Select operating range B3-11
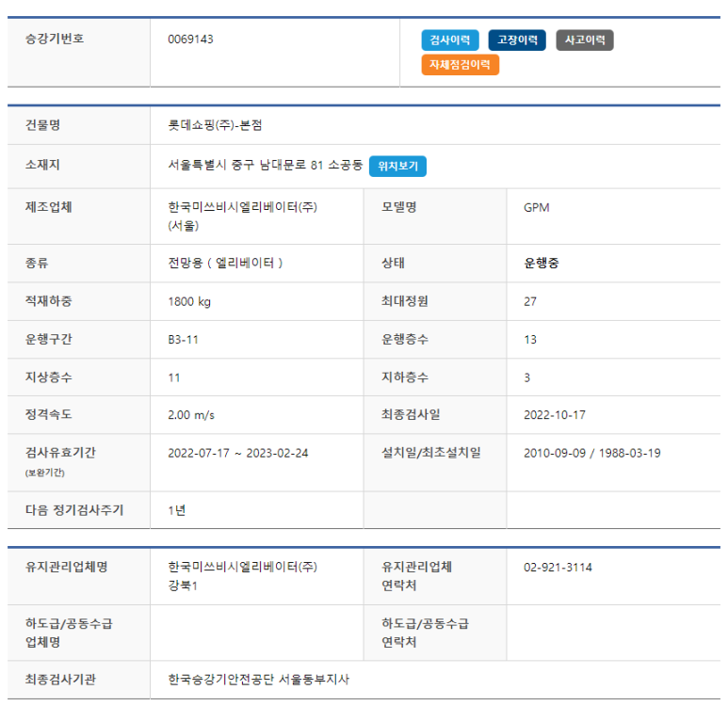Viewport: 728px width, 706px height. click(x=183, y=340)
